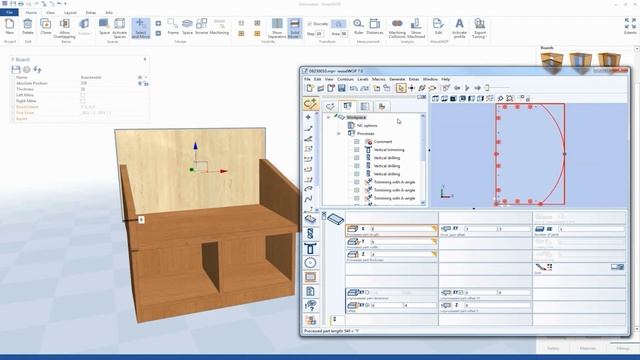Click the Processed part length X field
The image size is (640, 360).
pyautogui.click(x=402, y=229)
